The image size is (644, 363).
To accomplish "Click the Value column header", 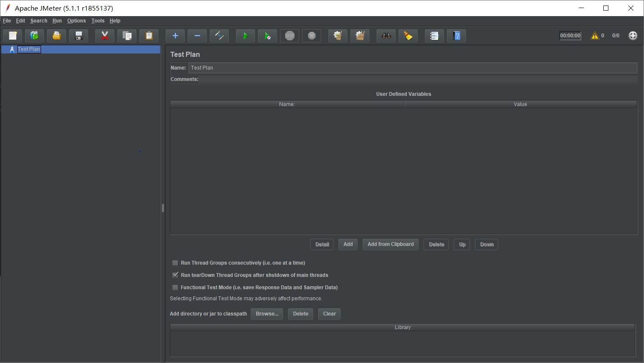I will click(x=520, y=104).
